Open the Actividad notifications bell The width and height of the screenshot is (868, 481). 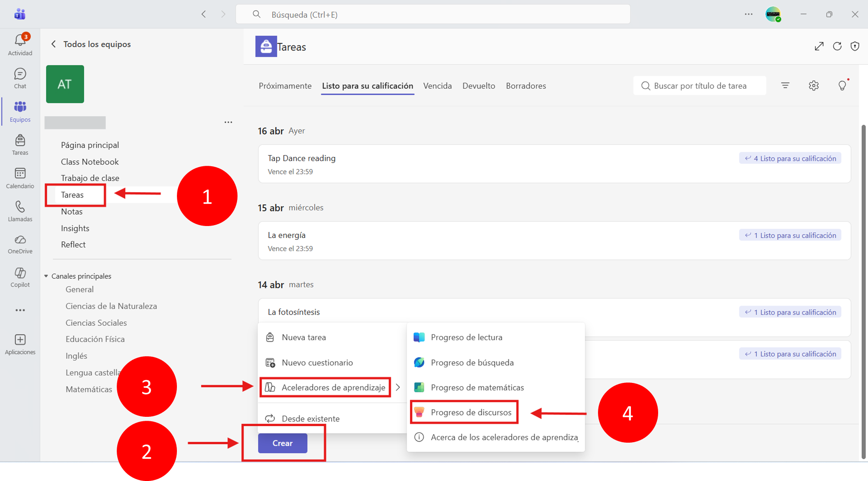[20, 45]
